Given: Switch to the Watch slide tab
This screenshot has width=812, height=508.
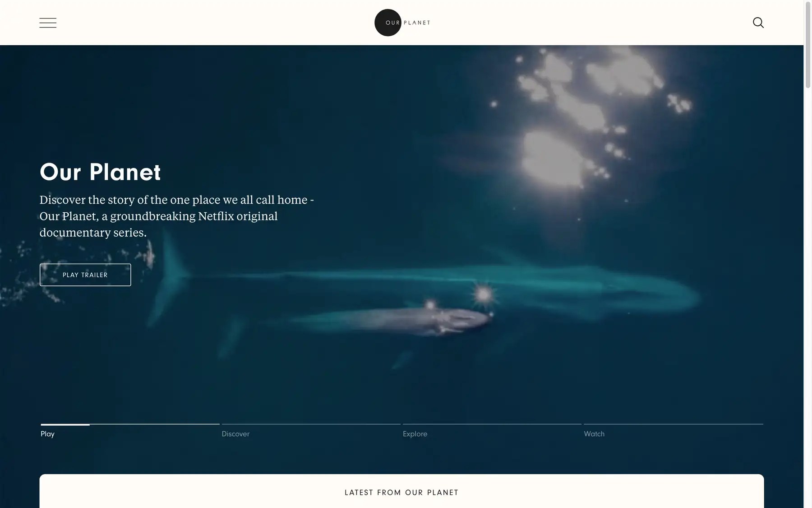Looking at the screenshot, I should (674, 432).
